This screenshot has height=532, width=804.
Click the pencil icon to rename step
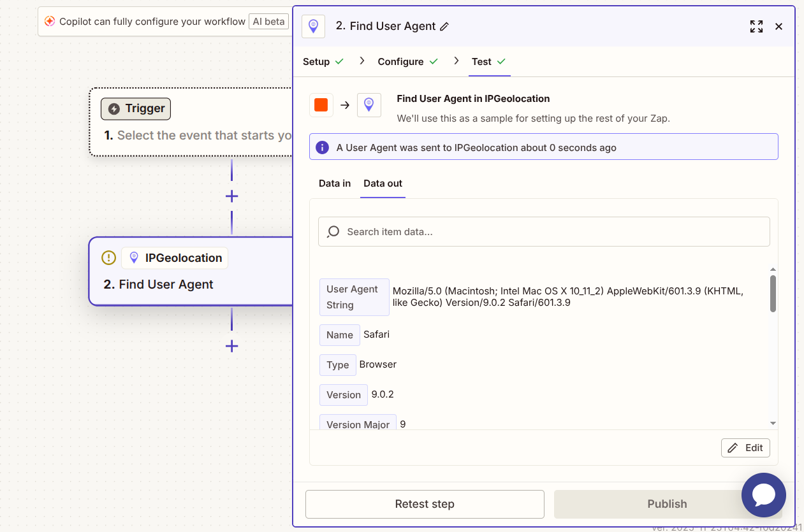coord(444,27)
